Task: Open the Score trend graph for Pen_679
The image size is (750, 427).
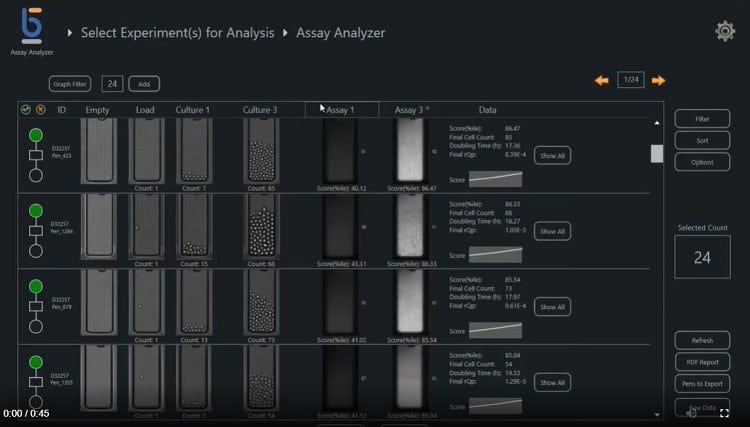Action: pyautogui.click(x=496, y=330)
